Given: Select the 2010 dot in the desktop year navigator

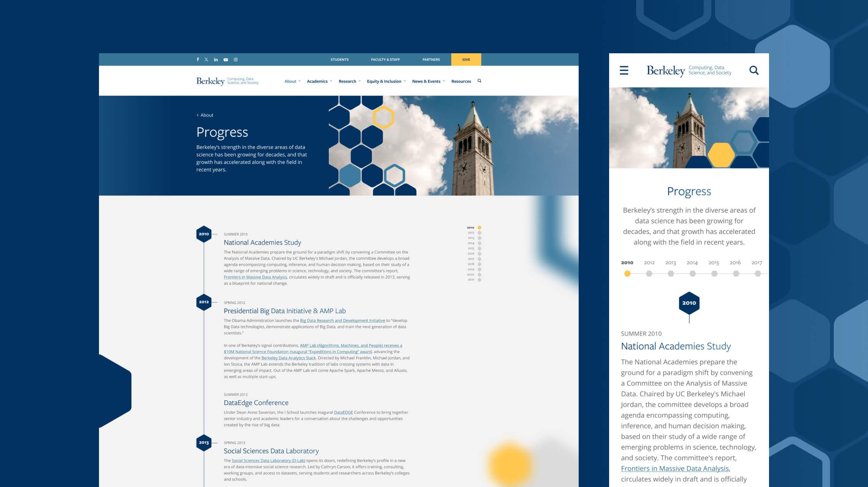Looking at the screenshot, I should pos(479,228).
